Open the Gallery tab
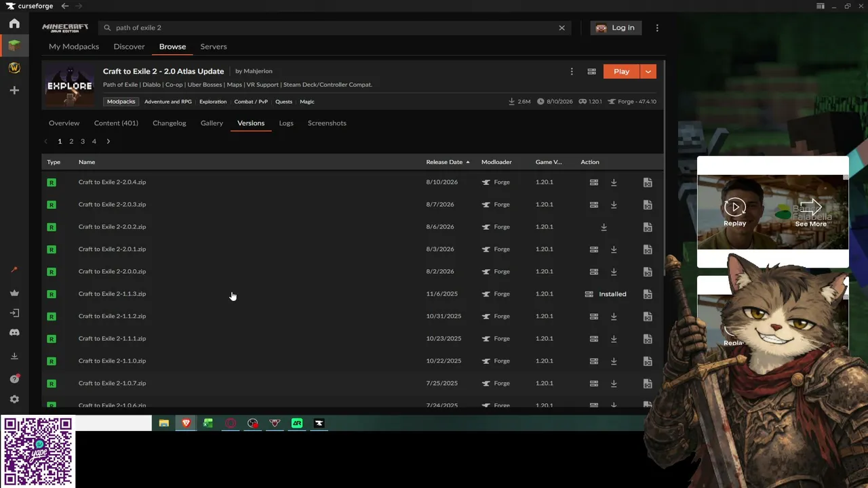868x488 pixels. [x=212, y=123]
